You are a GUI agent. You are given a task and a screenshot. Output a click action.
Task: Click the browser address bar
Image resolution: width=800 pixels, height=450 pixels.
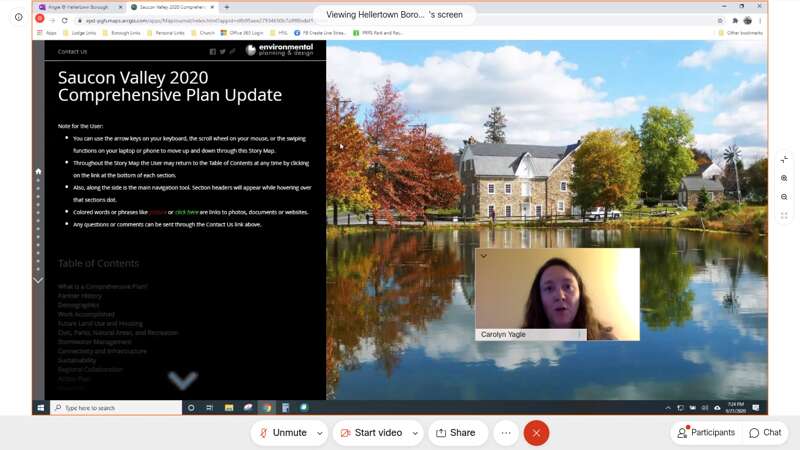(x=199, y=20)
